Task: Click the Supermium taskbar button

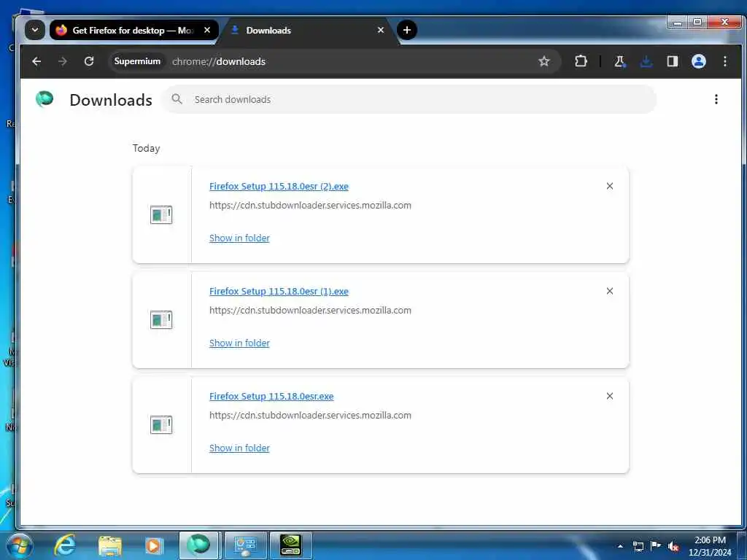Action: point(198,545)
